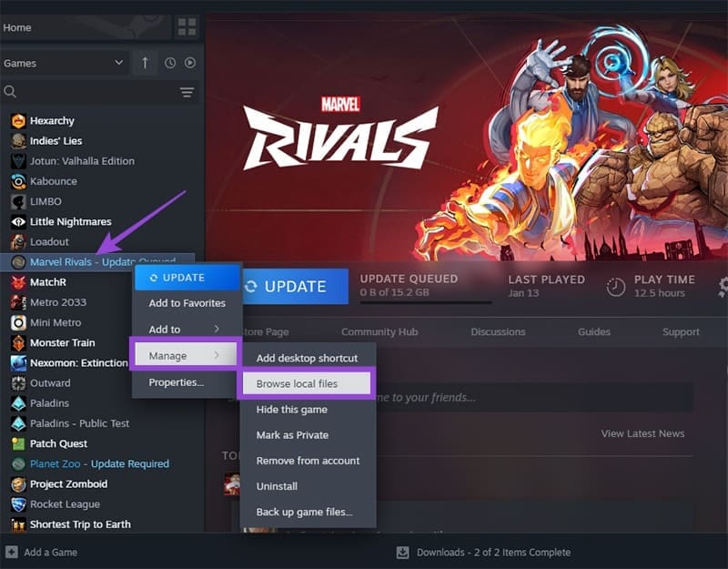Click the ready-to-play filter icon
This screenshot has width=728, height=569.
point(190,63)
